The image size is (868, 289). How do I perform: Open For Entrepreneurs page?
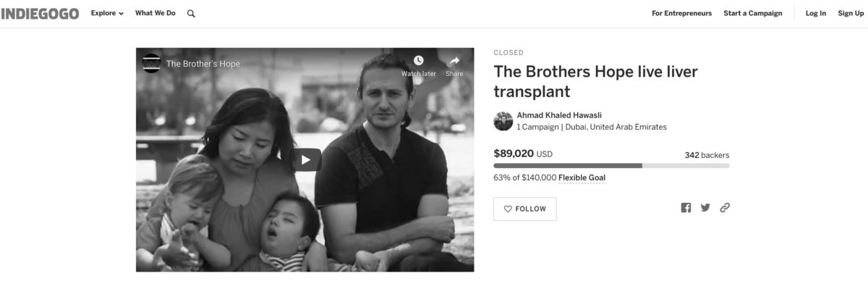point(681,13)
